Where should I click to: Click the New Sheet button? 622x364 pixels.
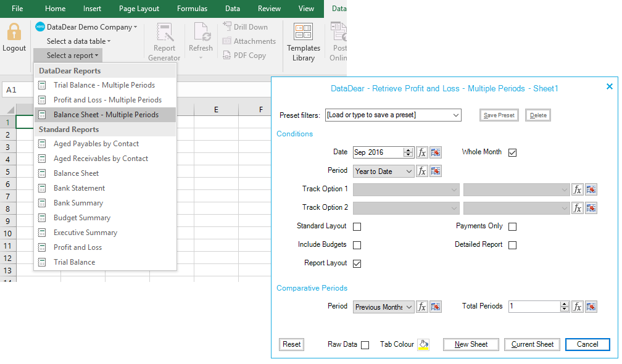(471, 344)
